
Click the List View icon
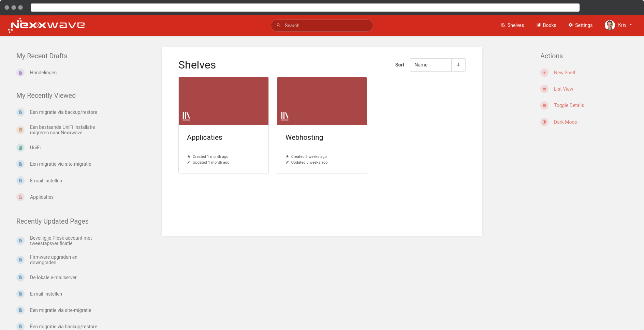click(544, 89)
